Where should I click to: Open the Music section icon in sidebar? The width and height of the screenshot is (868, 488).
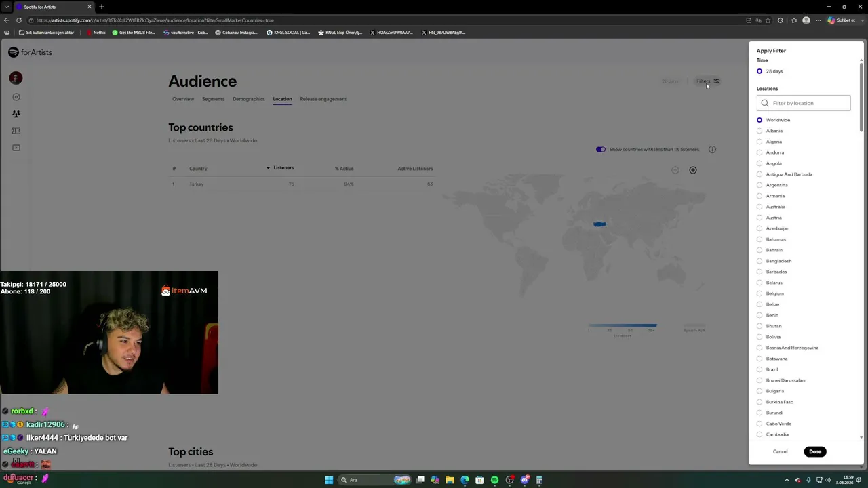(16, 97)
